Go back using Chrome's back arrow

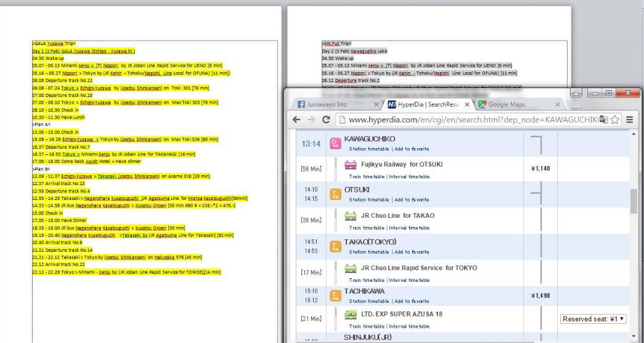click(x=296, y=119)
